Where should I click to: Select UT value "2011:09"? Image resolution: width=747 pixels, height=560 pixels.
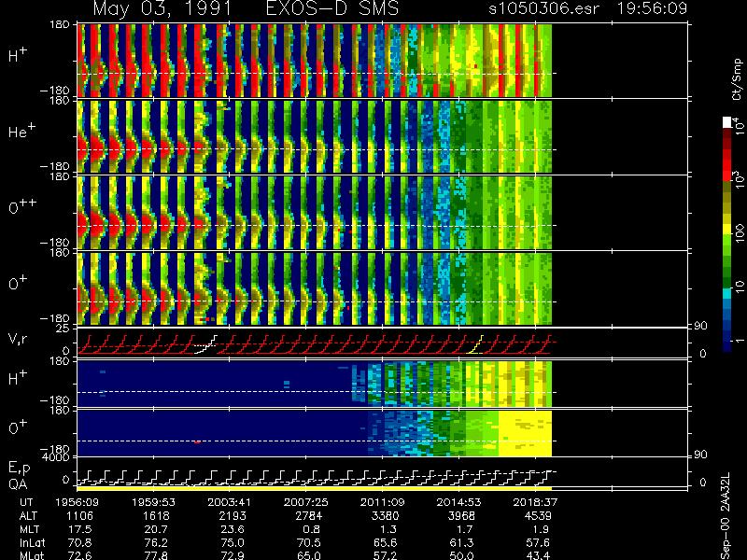382,502
